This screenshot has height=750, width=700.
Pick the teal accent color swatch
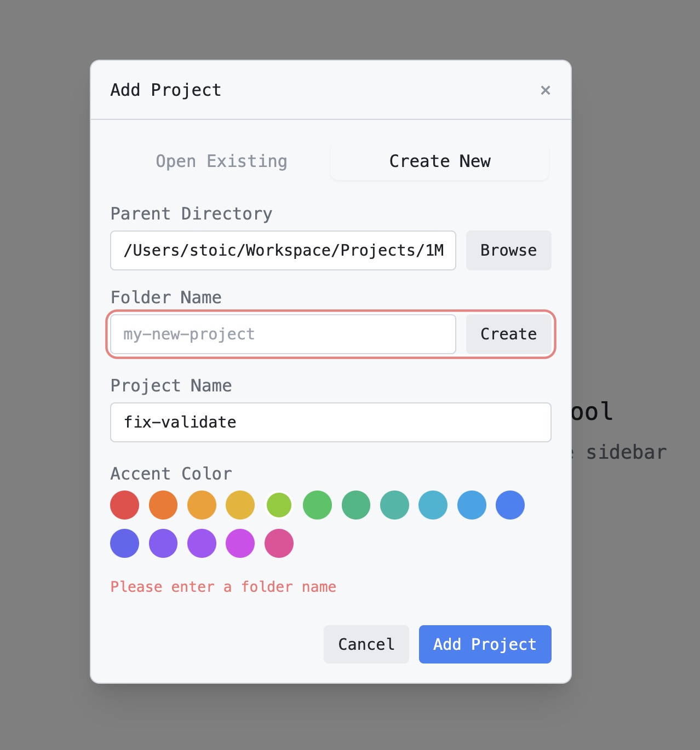coord(394,505)
